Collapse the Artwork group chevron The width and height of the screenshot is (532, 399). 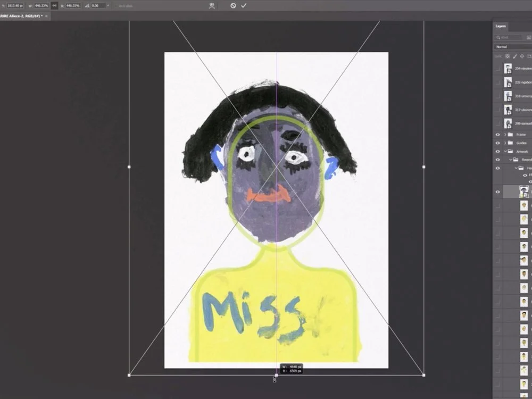point(505,151)
